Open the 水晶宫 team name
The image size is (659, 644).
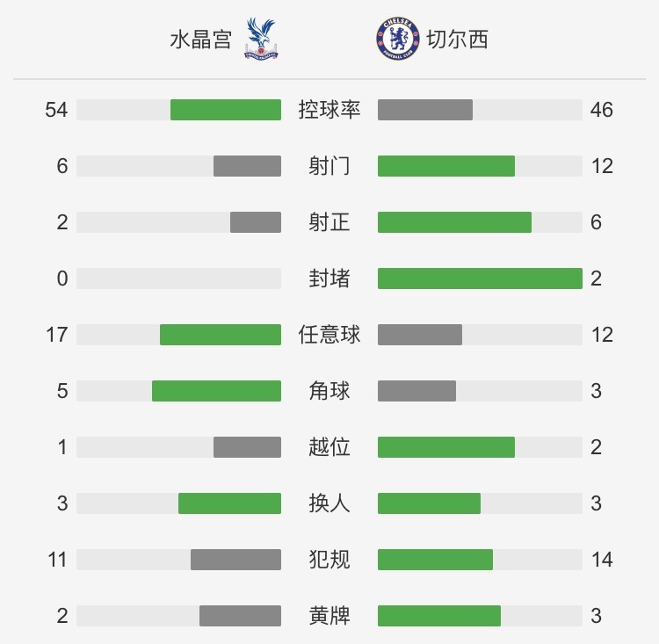tap(201, 40)
